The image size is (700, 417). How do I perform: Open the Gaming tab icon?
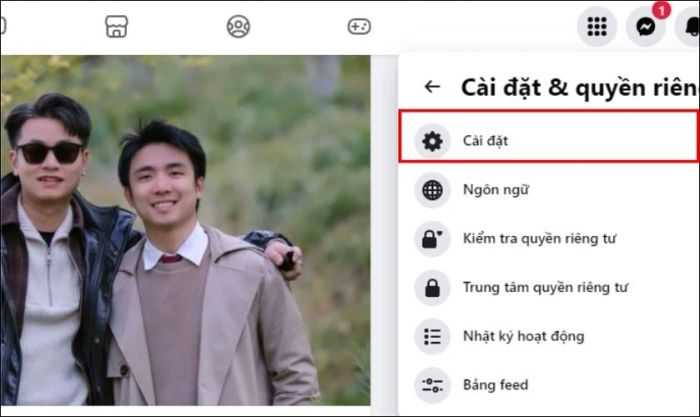pyautogui.click(x=359, y=26)
